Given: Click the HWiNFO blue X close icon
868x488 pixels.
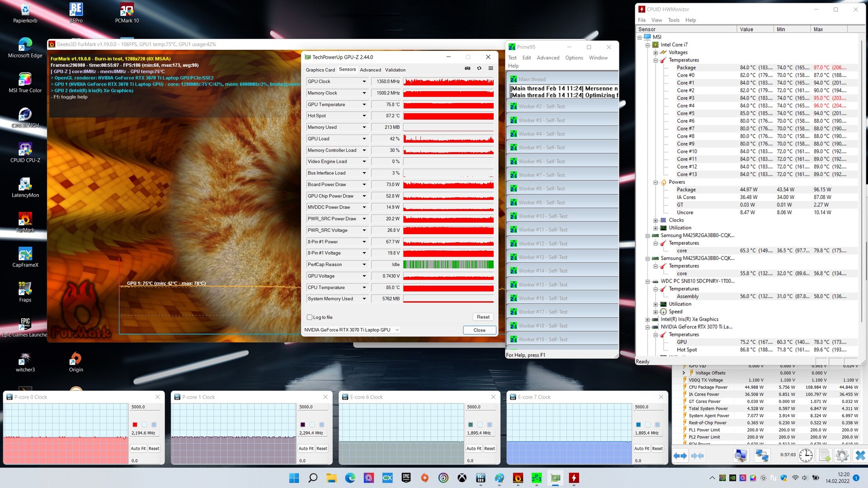Looking at the screenshot, I should pyautogui.click(x=860, y=455).
